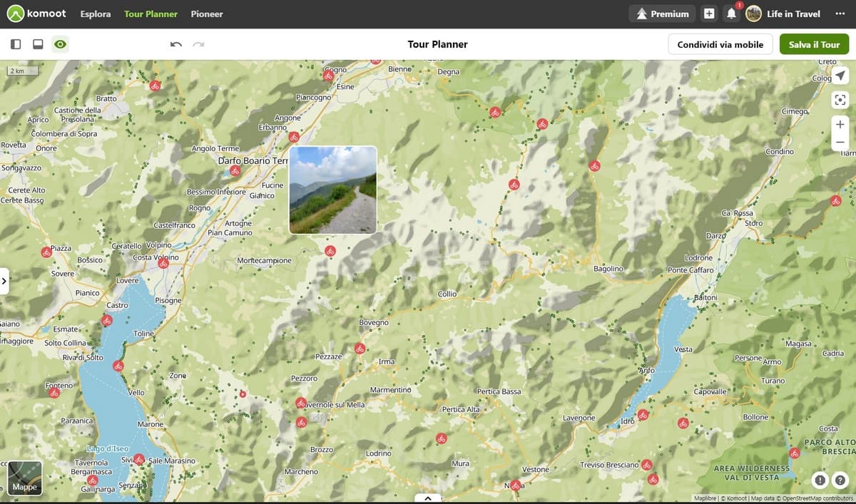Select cycling highlight near Angone
The height and width of the screenshot is (504, 856).
293,137
